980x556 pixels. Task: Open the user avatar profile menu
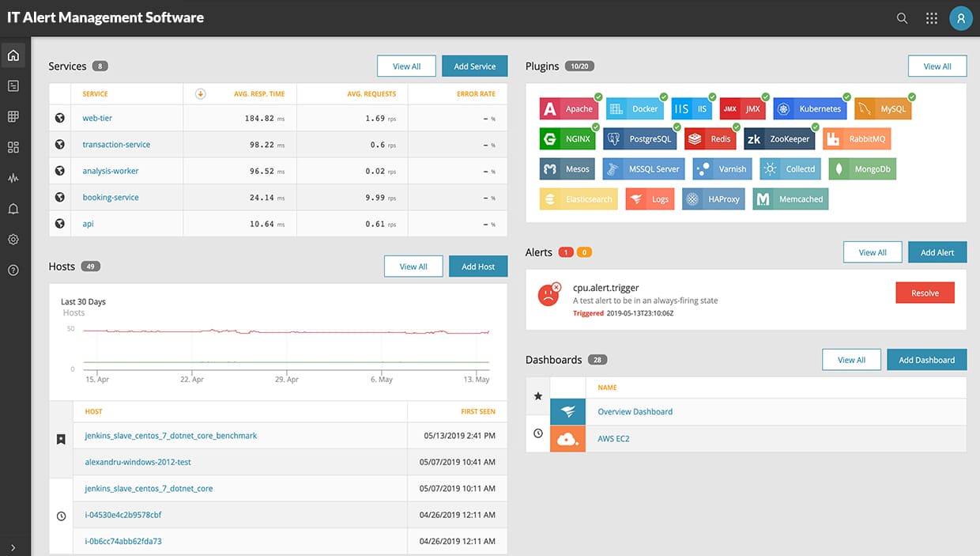click(x=961, y=17)
